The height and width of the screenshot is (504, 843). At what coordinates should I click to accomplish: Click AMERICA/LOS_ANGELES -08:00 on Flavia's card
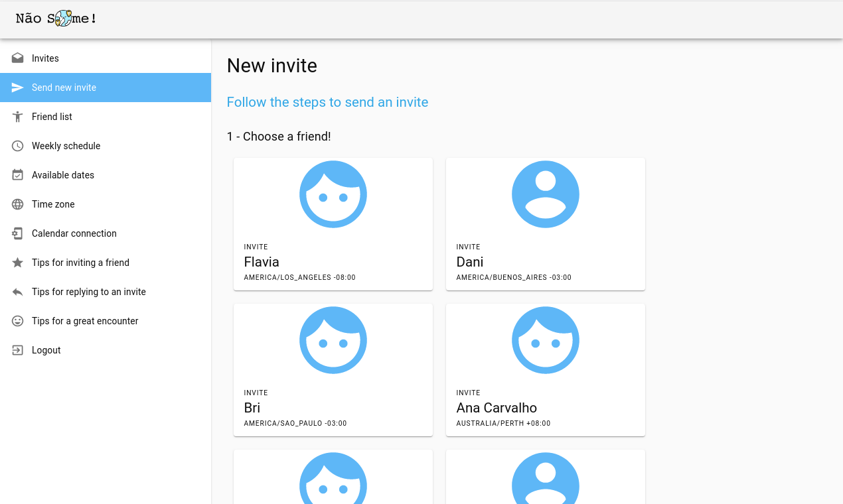[x=299, y=278]
